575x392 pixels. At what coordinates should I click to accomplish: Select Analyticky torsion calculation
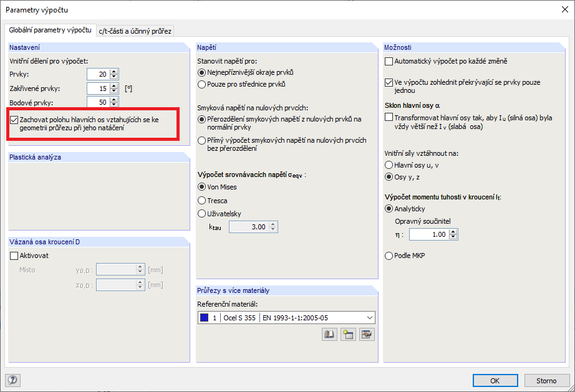click(x=389, y=208)
